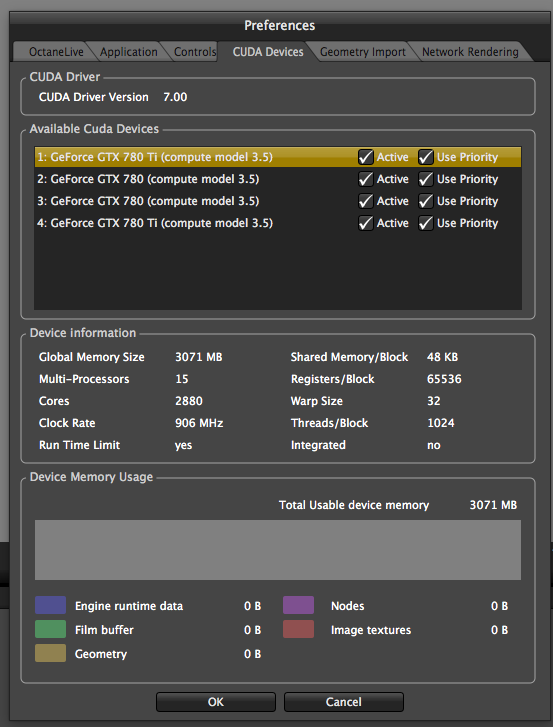Toggle Active for device 3 GTX 780
This screenshot has height=727, width=553.
click(x=366, y=201)
